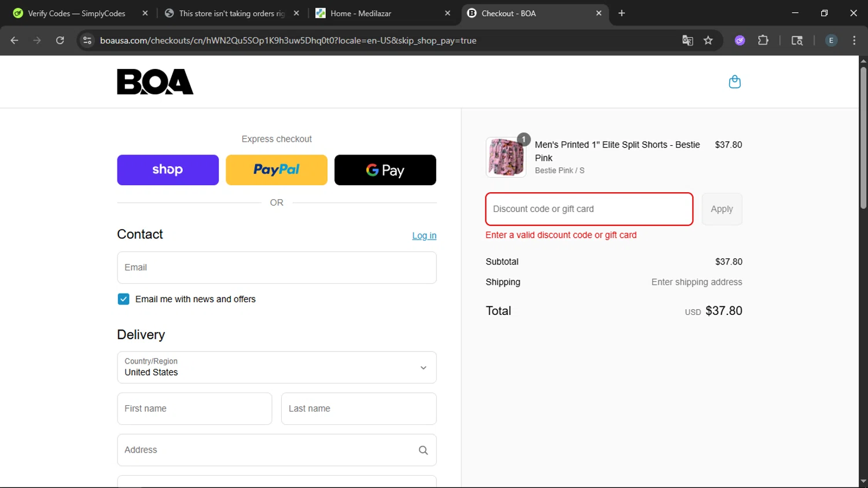Viewport: 868px width, 488px height.
Task: Click the 'Delivery' heading
Action: coord(141,335)
